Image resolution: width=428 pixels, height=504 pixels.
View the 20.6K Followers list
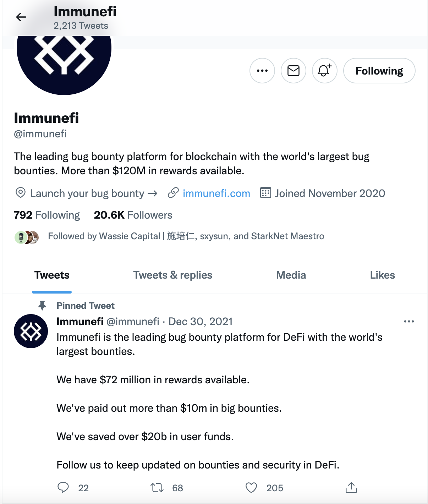coord(133,215)
